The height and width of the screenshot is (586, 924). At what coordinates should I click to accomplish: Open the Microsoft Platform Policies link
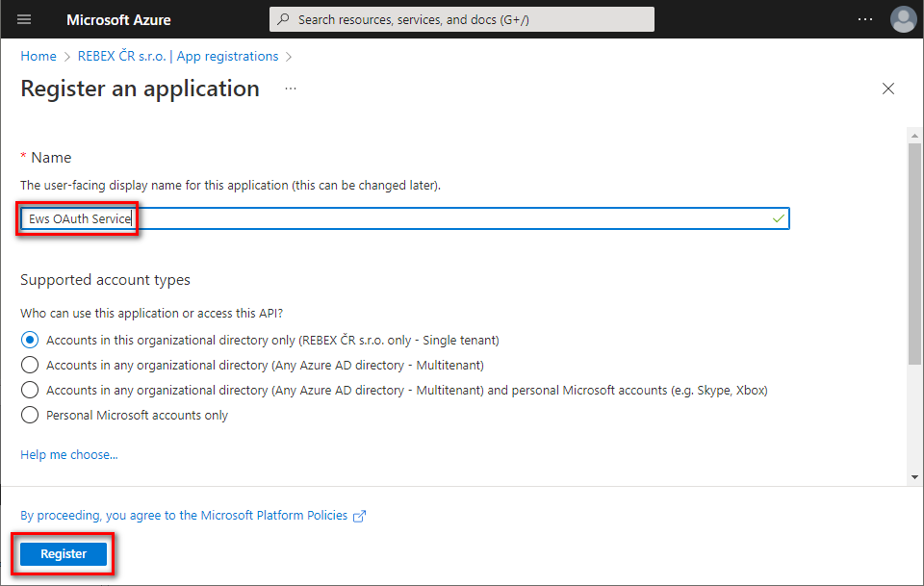tap(274, 515)
